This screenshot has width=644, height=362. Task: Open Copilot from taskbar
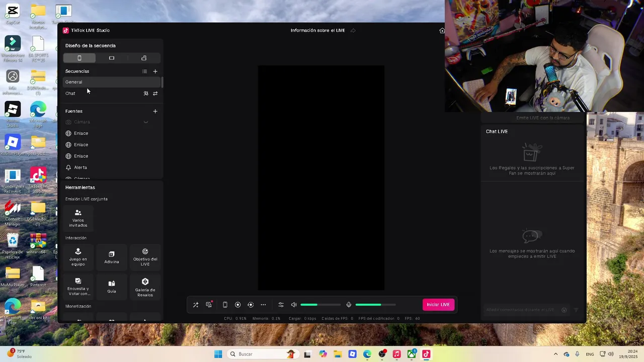[x=323, y=354]
